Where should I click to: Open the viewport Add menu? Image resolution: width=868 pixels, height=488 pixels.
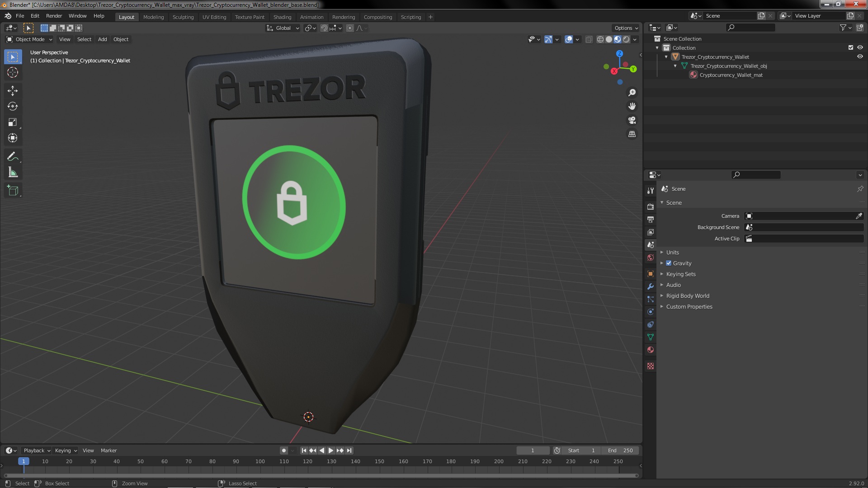pos(103,39)
